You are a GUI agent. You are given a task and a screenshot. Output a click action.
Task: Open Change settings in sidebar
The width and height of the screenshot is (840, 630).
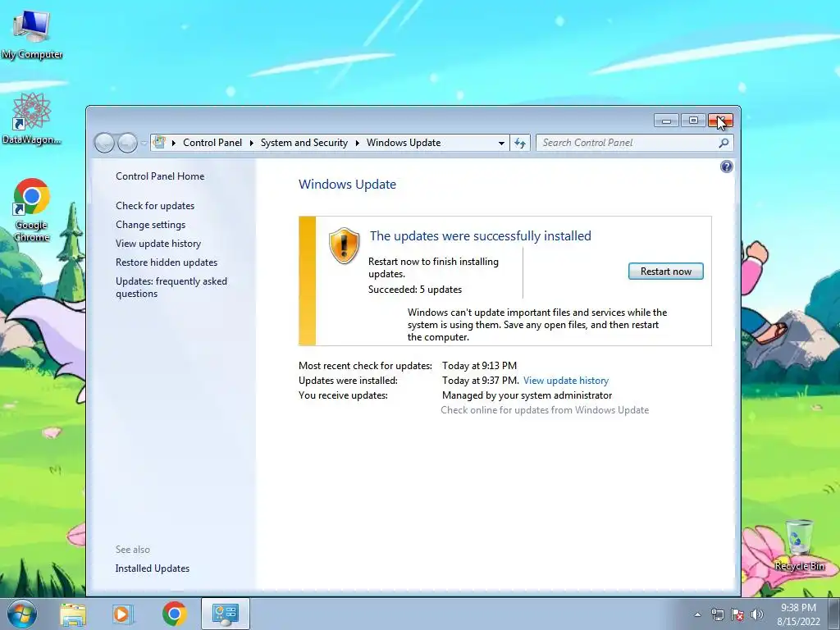[151, 225]
